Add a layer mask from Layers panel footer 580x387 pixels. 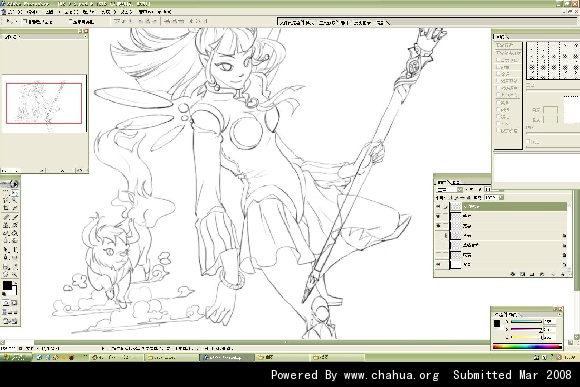click(x=522, y=274)
